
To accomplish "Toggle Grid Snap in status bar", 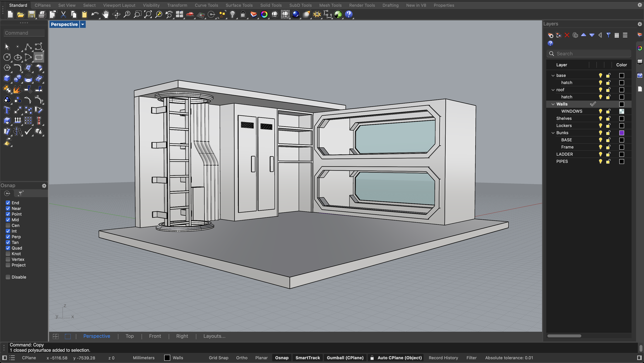I will 218,358.
